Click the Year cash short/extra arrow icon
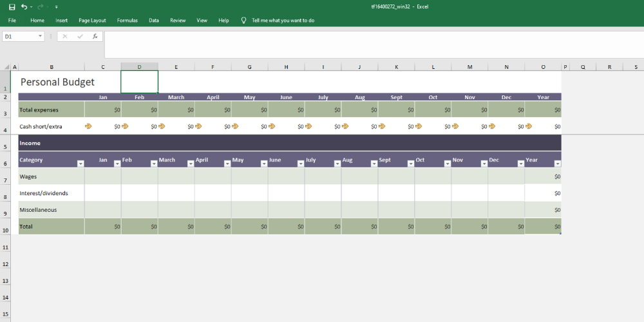Screen dimensions: 644x322 (529, 126)
